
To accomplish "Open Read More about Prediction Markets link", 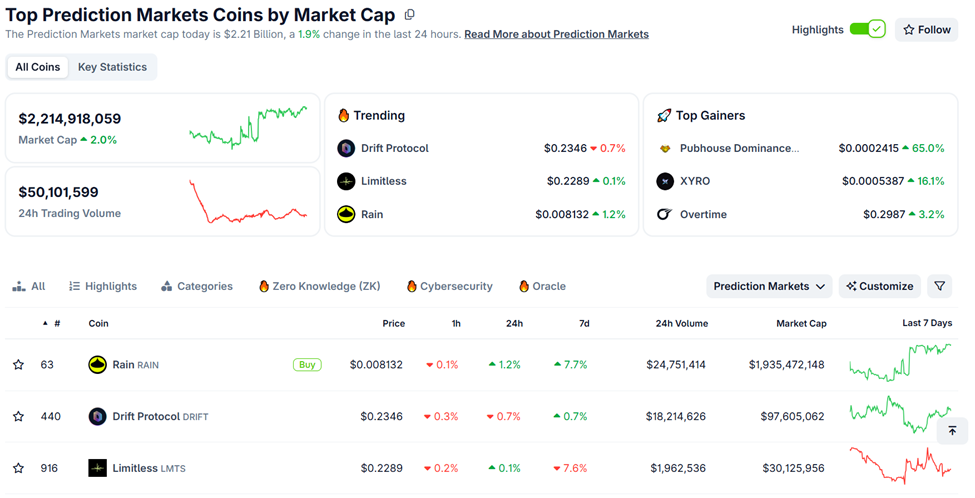I will point(556,34).
